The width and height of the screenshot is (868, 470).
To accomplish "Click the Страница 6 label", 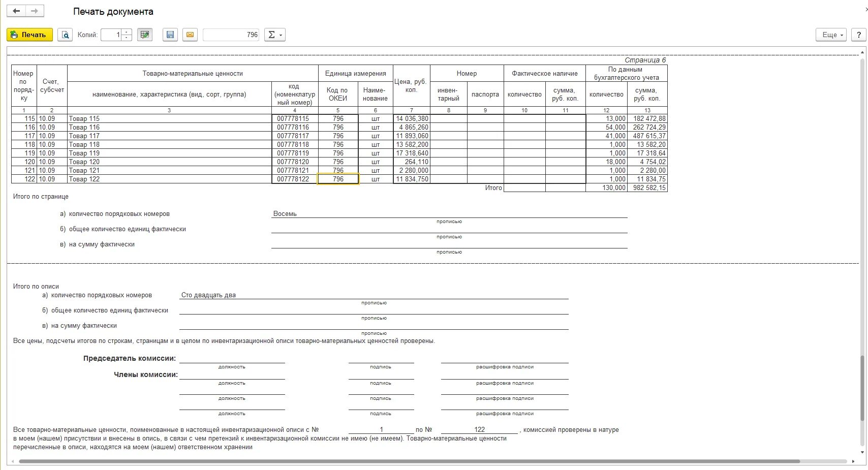I will [645, 60].
